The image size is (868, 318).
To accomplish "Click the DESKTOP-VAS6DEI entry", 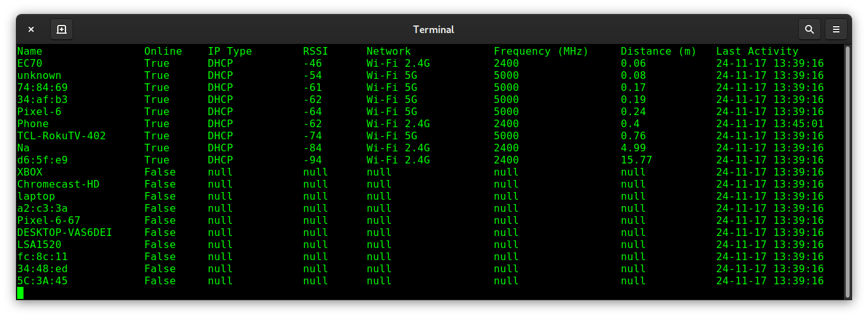I will coord(64,233).
